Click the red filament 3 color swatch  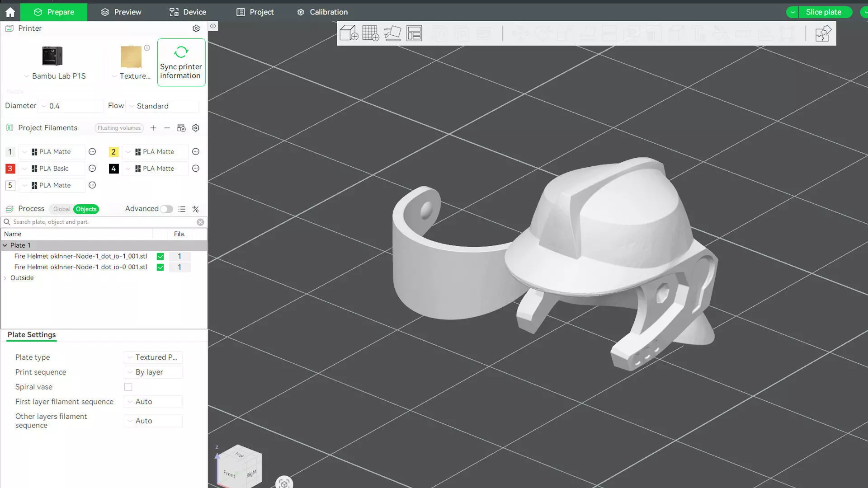click(10, 169)
